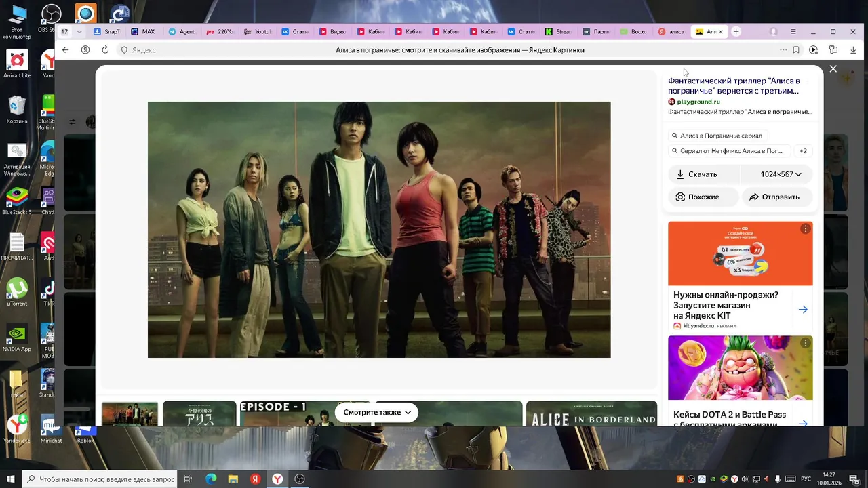Search suggestion Алиса в Пограничье сериал

click(x=717, y=136)
